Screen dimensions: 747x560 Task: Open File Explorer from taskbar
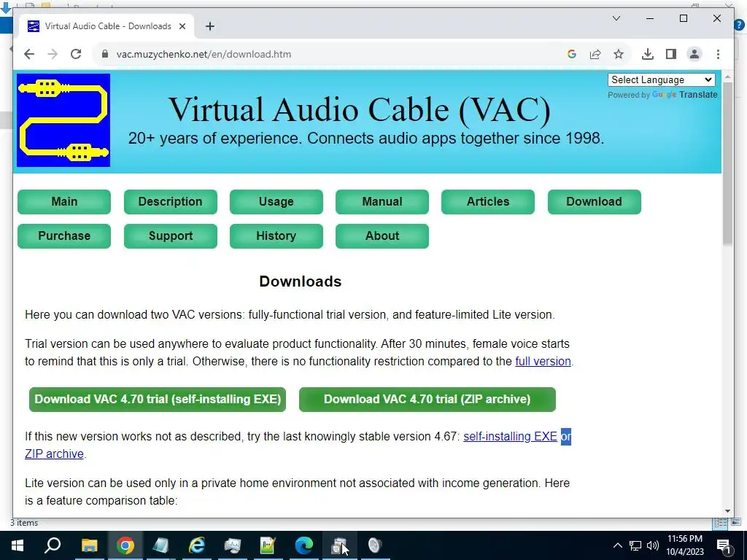(x=89, y=545)
